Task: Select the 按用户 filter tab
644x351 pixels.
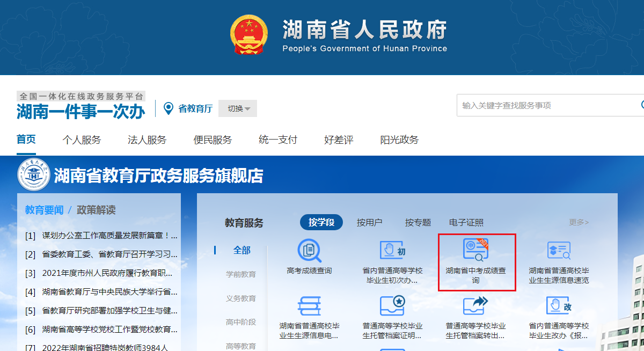Action: (370, 222)
